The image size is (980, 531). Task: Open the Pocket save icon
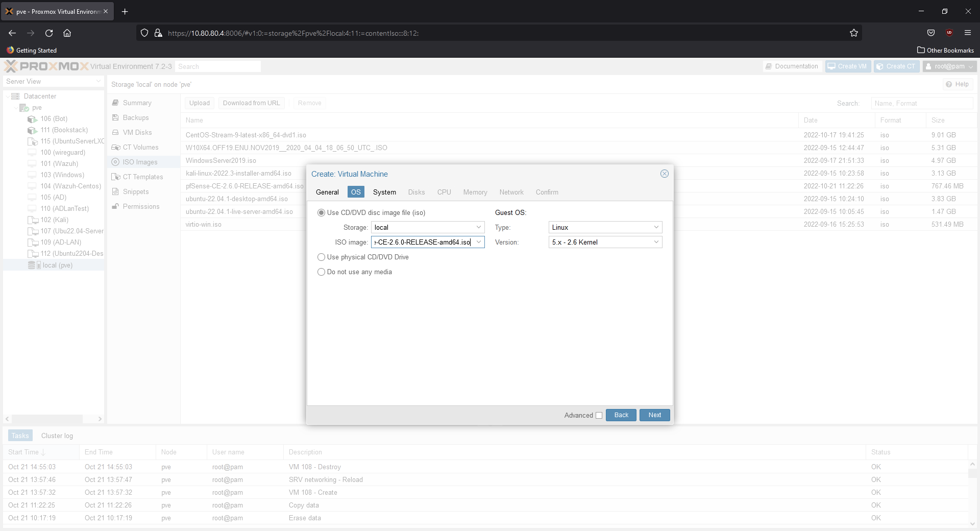[930, 33]
